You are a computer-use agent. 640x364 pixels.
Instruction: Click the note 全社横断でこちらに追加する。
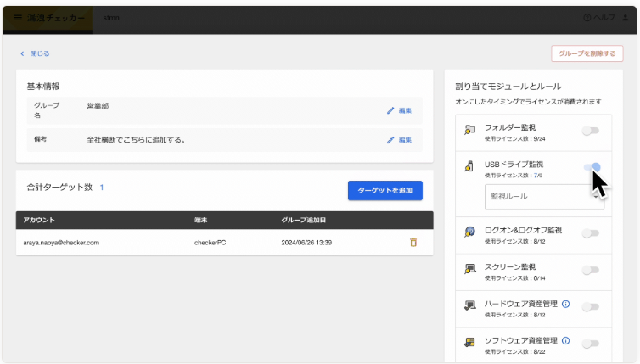pyautogui.click(x=137, y=140)
